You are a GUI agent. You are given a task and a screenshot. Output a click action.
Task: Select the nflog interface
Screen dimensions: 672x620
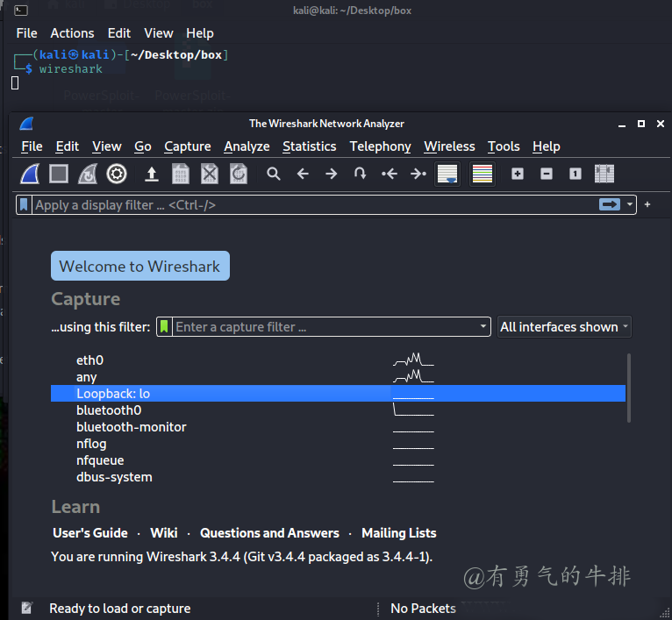pos(338,444)
